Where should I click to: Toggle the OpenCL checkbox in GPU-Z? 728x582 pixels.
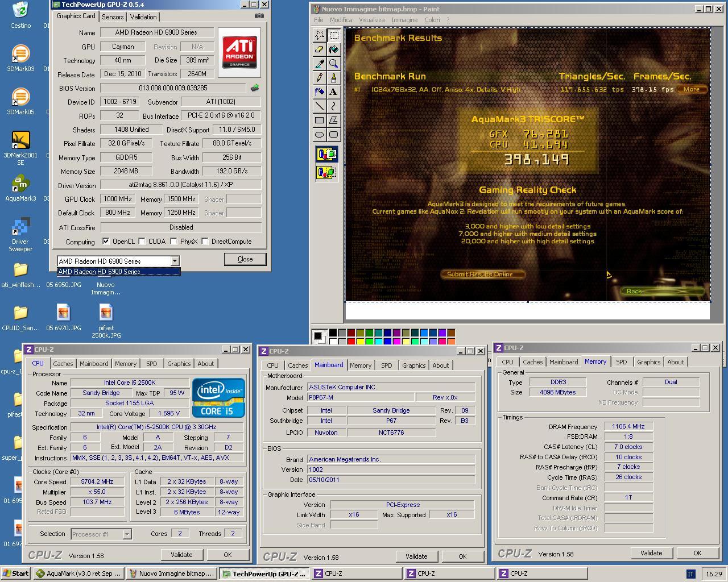pyautogui.click(x=105, y=241)
